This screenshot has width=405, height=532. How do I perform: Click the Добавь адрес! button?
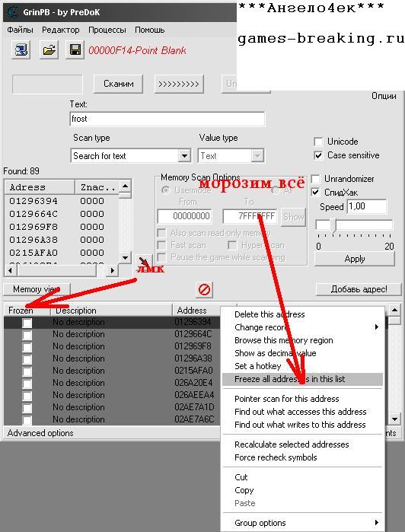coord(359,289)
